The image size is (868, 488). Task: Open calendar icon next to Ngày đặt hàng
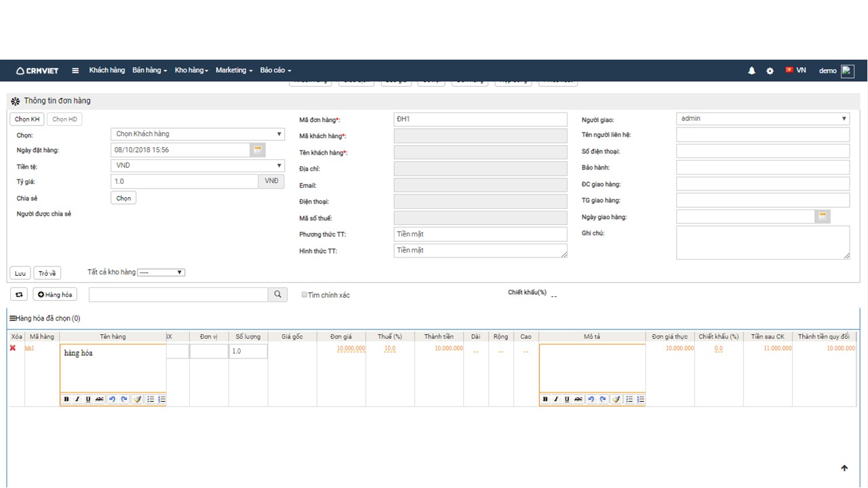[258, 150]
